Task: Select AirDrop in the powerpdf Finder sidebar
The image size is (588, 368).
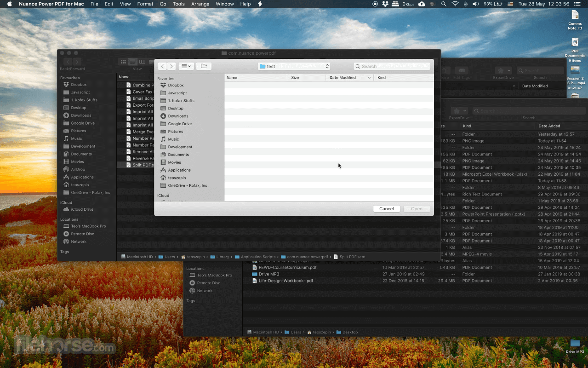Action: click(78, 169)
